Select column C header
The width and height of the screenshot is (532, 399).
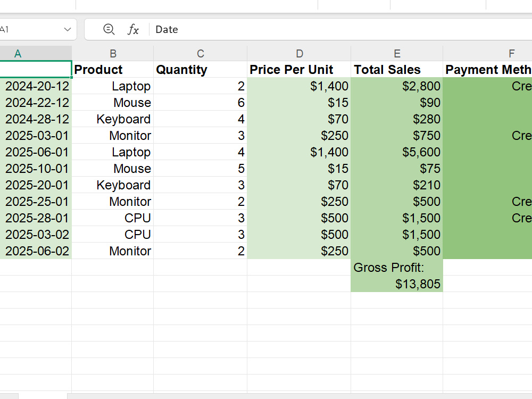point(200,54)
